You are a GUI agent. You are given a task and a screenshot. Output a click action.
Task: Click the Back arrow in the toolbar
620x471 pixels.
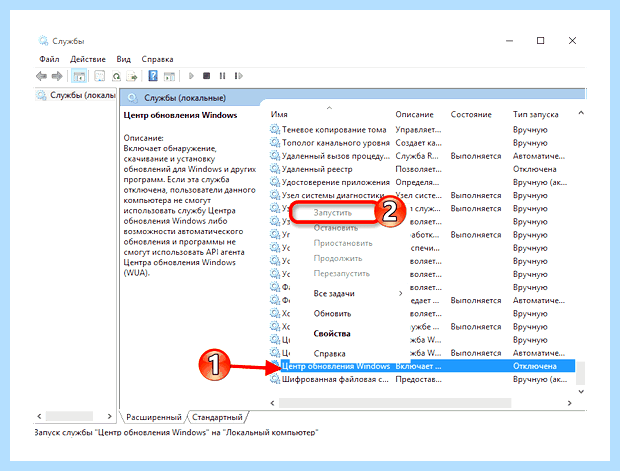pyautogui.click(x=41, y=76)
